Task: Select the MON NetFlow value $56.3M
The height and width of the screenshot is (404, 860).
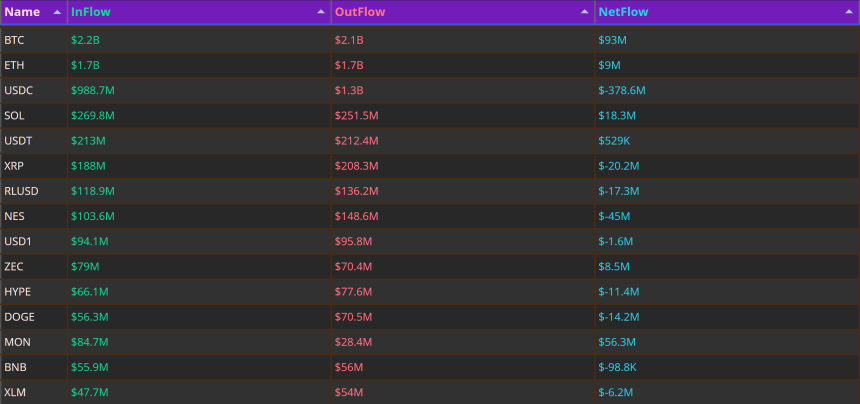Action: (x=617, y=343)
